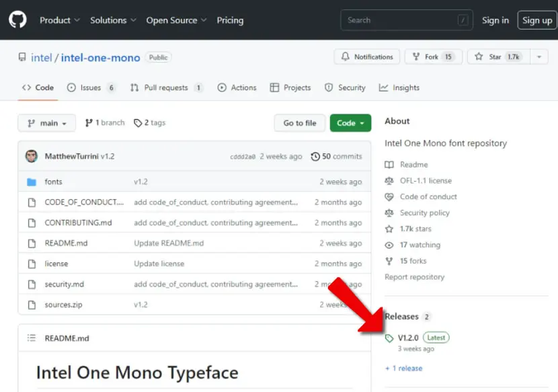The image size is (558, 392).
Task: Open the Pull requests tab
Action: (x=167, y=87)
